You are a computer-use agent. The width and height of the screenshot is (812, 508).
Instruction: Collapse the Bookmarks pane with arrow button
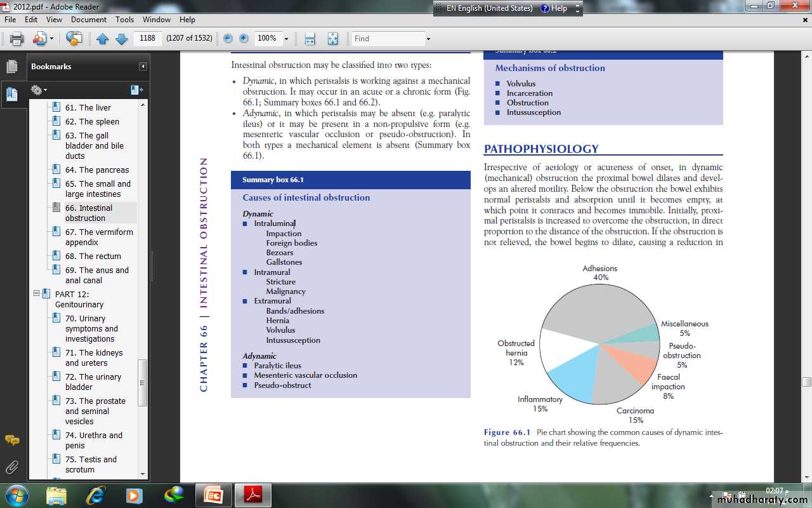(143, 67)
